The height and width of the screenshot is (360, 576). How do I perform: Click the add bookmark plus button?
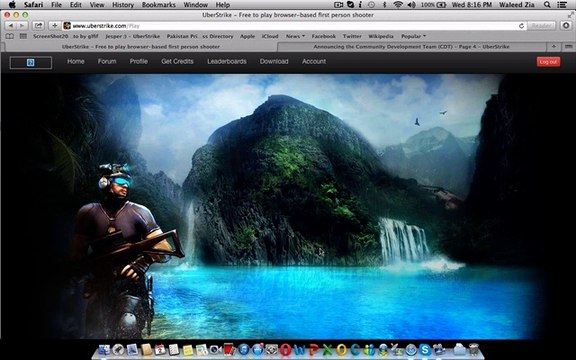tap(54, 26)
